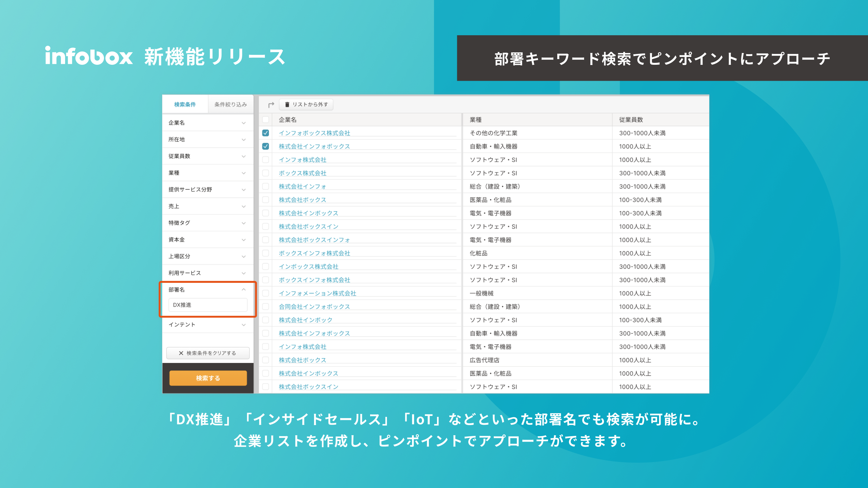This screenshot has height=488, width=868.
Task: Click the trash icon to remove from list
Action: click(x=287, y=105)
